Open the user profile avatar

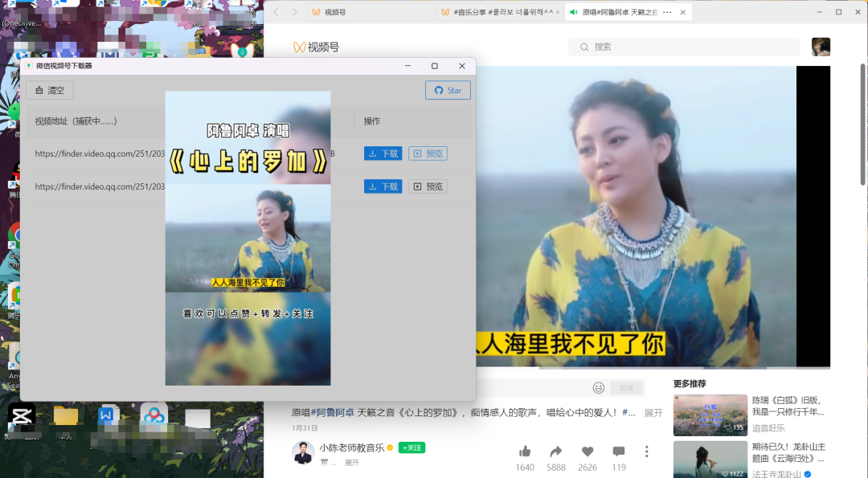(x=821, y=47)
